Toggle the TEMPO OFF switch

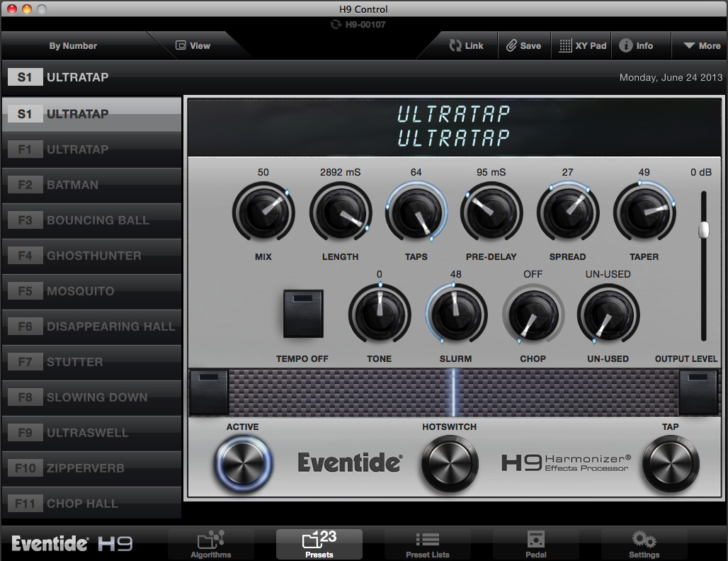[303, 314]
